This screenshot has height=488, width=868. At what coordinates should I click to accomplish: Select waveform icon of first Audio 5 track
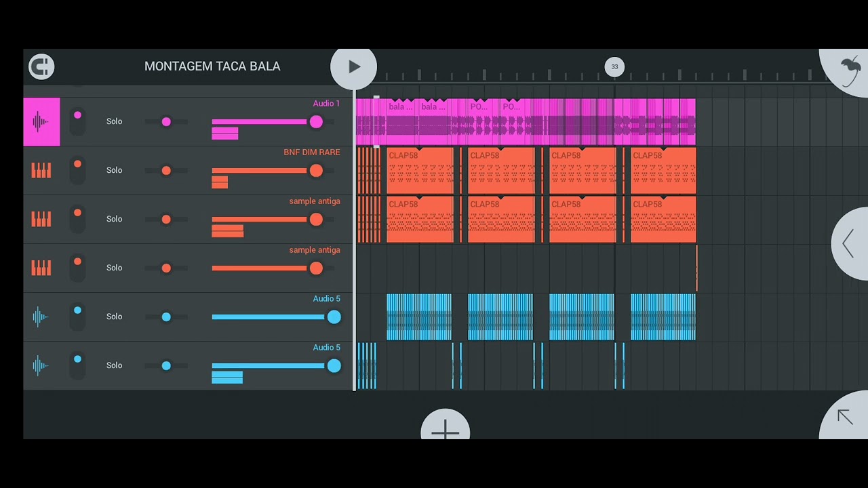coord(41,317)
